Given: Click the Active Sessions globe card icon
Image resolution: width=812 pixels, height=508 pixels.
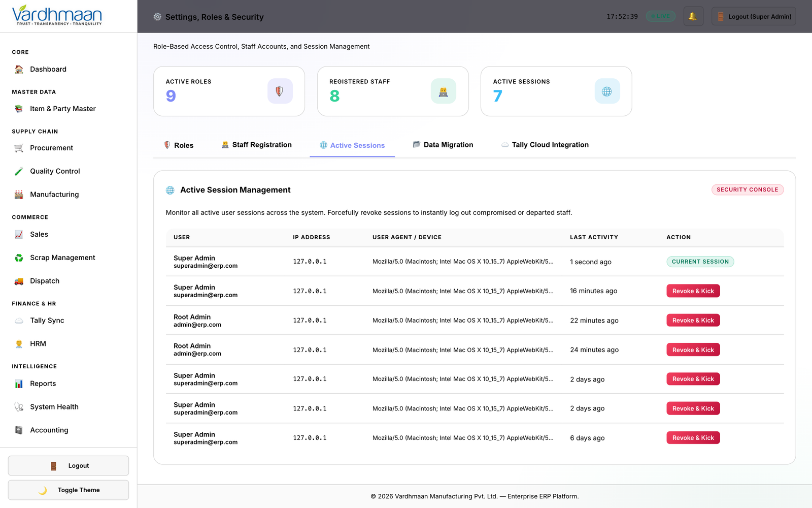Looking at the screenshot, I should [607, 91].
